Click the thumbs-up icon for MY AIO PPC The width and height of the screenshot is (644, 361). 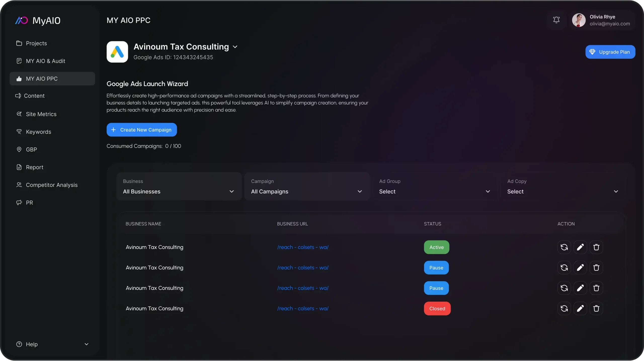(19, 79)
